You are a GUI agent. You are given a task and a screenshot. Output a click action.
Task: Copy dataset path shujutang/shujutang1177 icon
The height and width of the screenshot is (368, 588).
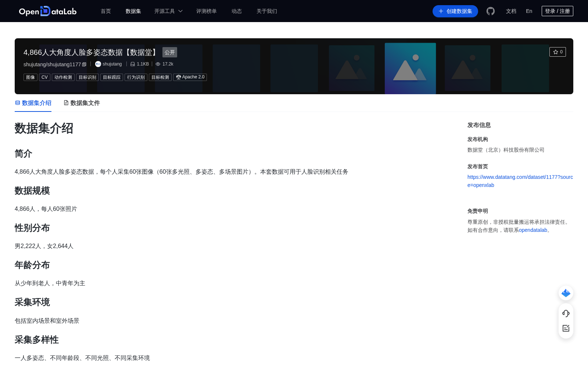pos(84,64)
